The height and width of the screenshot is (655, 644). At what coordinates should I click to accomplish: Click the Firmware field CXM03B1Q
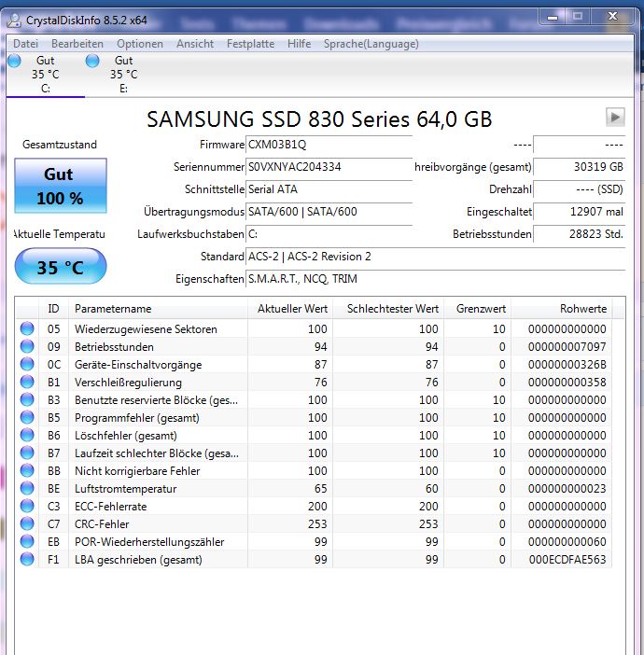[329, 145]
